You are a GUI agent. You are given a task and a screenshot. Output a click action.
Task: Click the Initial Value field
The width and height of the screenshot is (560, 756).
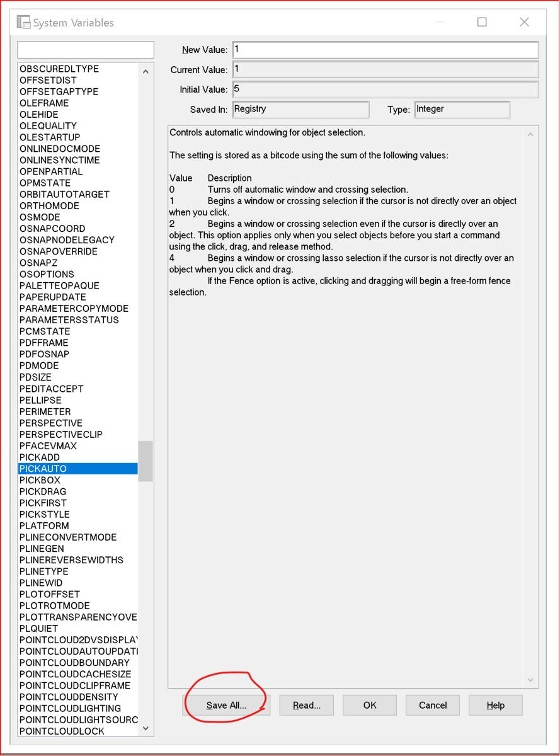pyautogui.click(x=386, y=89)
